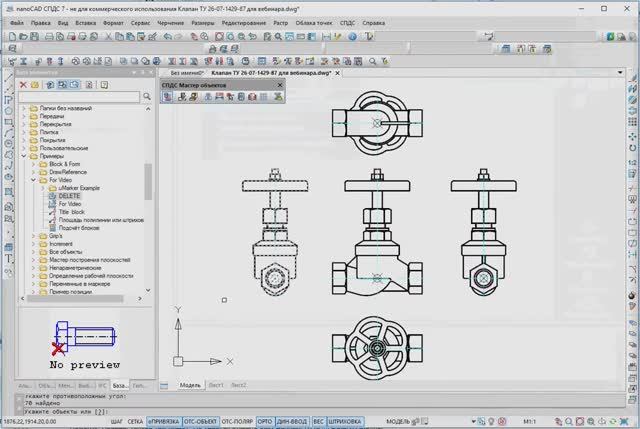Click the Redo arrow icon
Image resolution: width=640 pixels, height=429 pixels.
click(178, 37)
